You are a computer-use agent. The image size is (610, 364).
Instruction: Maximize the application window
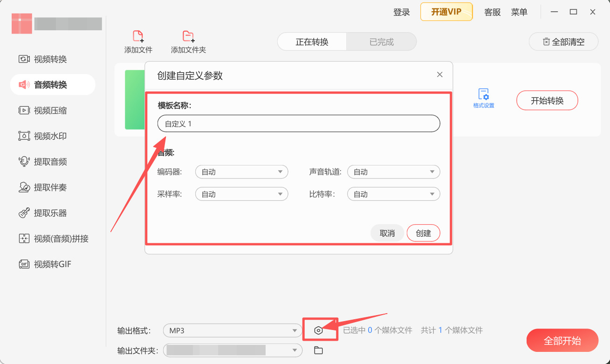click(574, 12)
